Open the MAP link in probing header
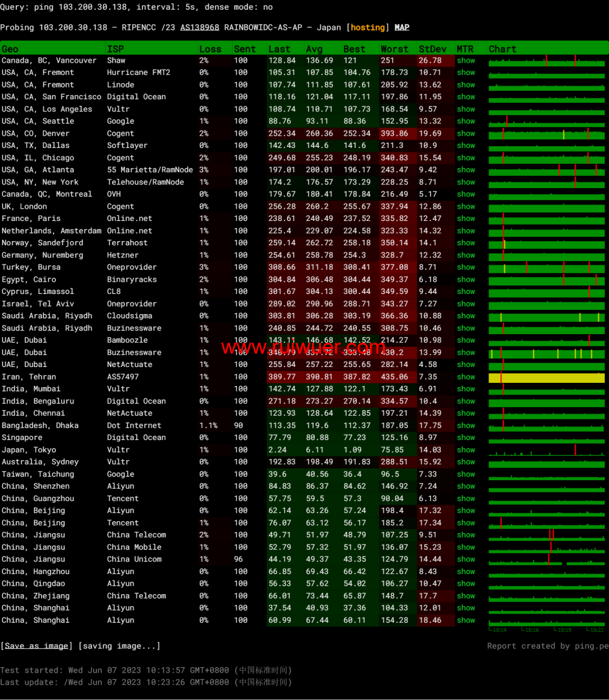The width and height of the screenshot is (609, 700). point(401,27)
